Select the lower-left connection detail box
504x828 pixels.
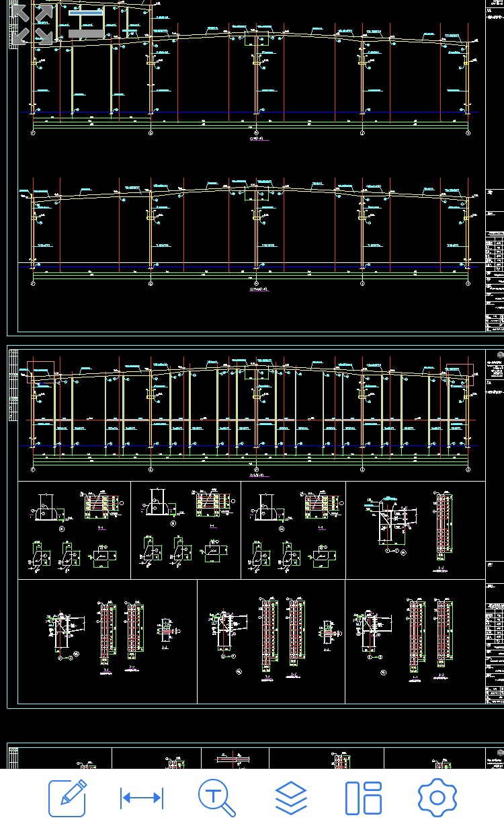(108, 641)
